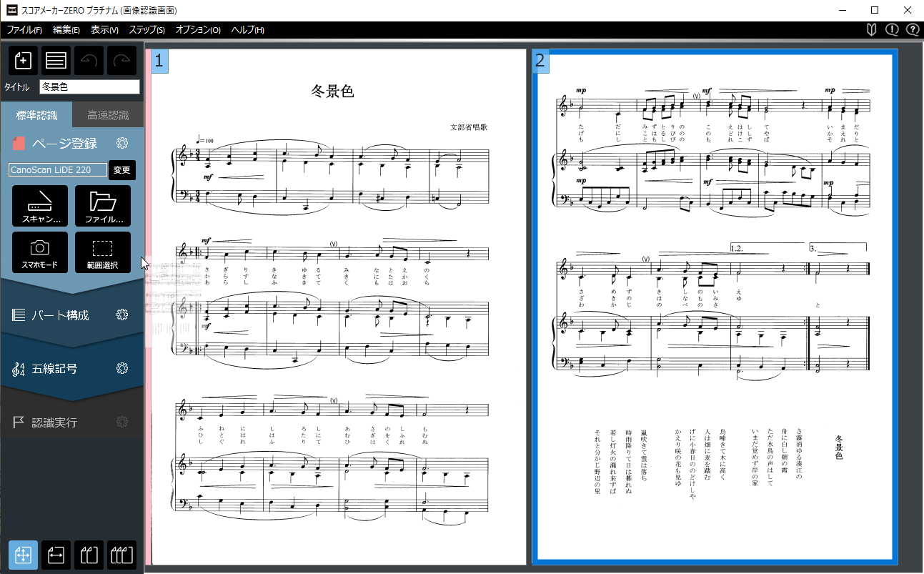Open the ヘルプ(H) menu
This screenshot has width=924, height=574.
pos(247,30)
